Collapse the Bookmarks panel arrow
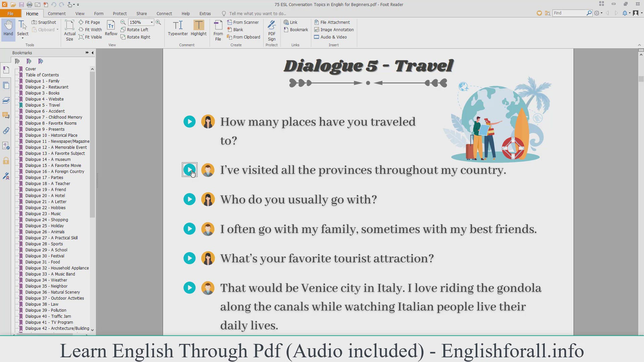This screenshot has height=362, width=644. point(93,53)
